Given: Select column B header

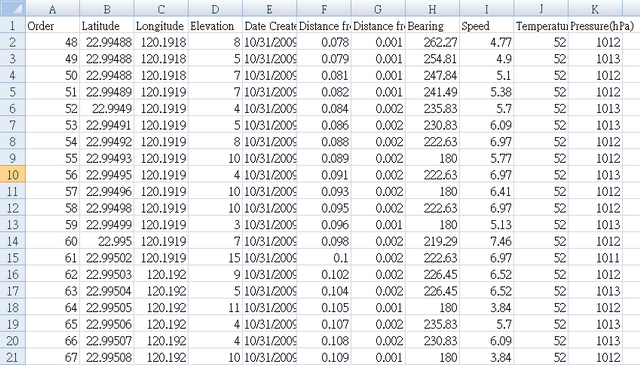Looking at the screenshot, I should coord(107,8).
